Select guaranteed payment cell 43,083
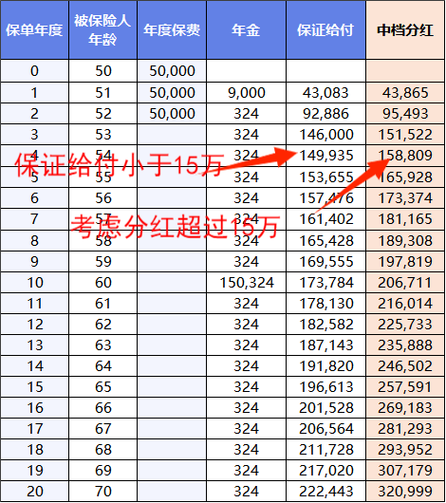The height and width of the screenshot is (503, 446). point(326,93)
